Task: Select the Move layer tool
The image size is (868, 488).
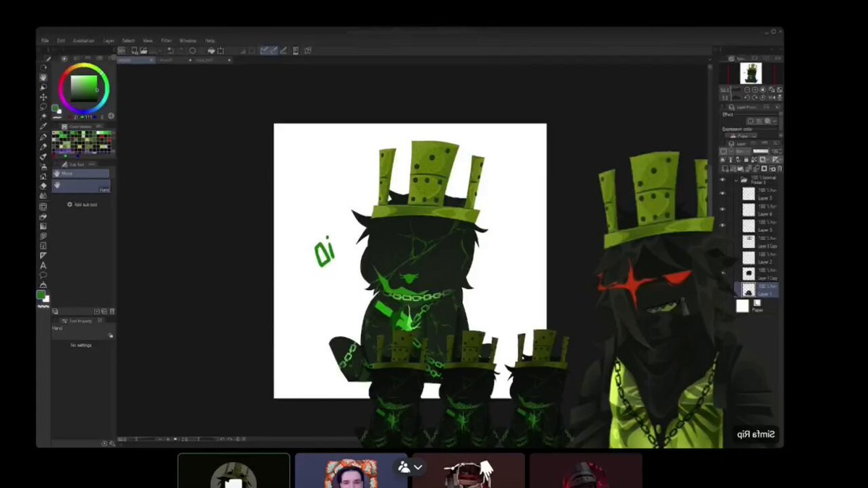Action: tap(43, 96)
